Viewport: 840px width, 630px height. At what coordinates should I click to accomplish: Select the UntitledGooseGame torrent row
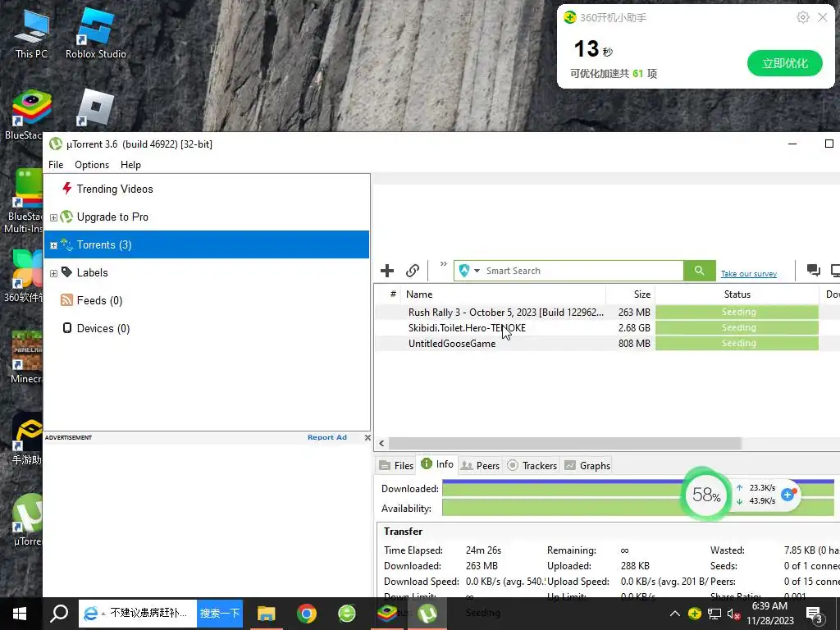(x=452, y=344)
